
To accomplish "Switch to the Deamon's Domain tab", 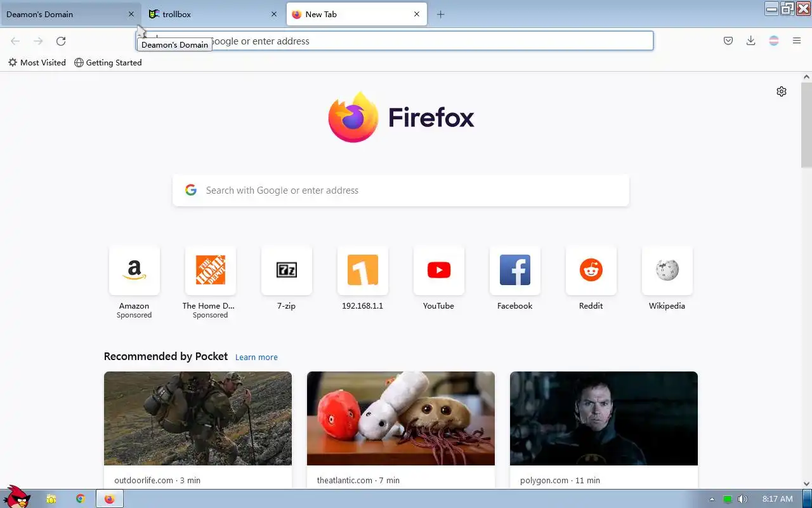I will pyautogui.click(x=63, y=14).
